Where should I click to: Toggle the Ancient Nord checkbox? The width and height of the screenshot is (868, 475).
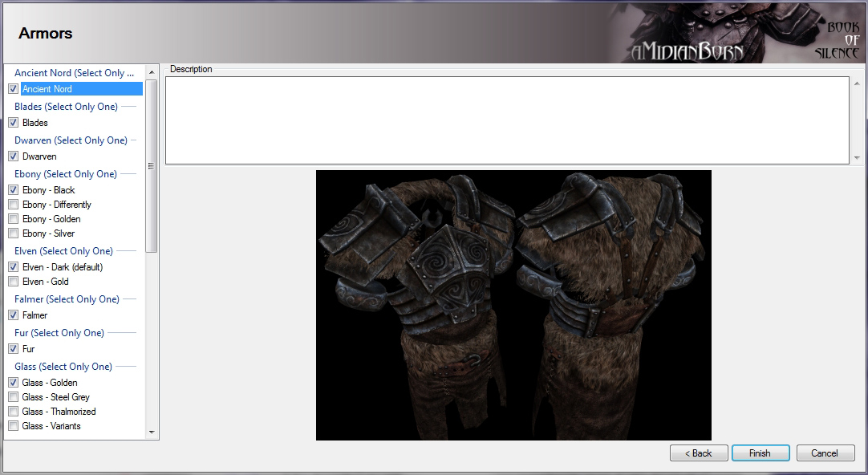coord(14,88)
